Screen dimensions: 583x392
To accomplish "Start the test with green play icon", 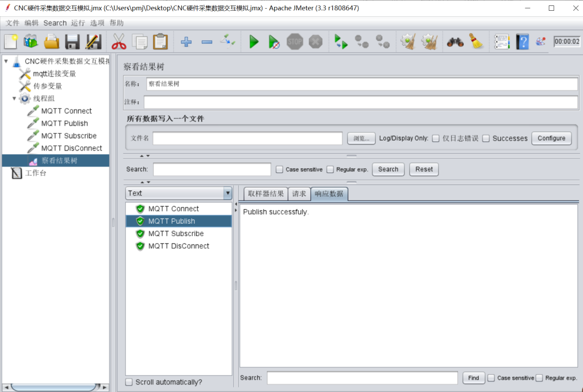I will pos(254,42).
